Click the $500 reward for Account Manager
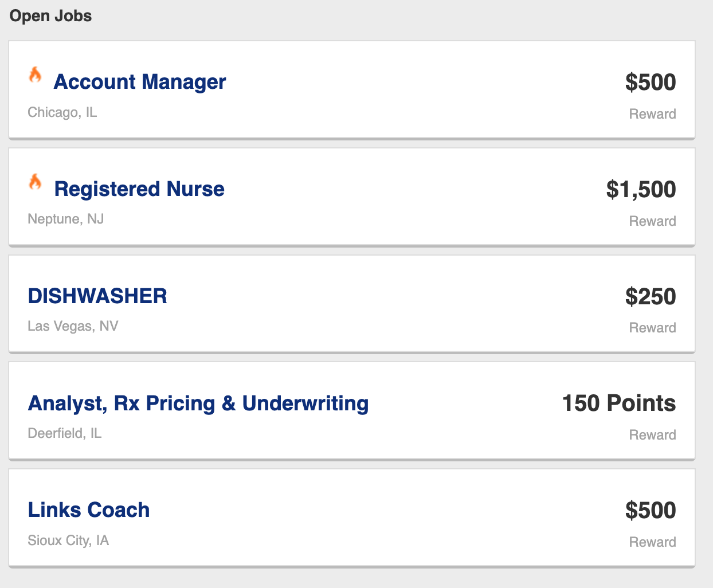The image size is (713, 588). tap(651, 83)
